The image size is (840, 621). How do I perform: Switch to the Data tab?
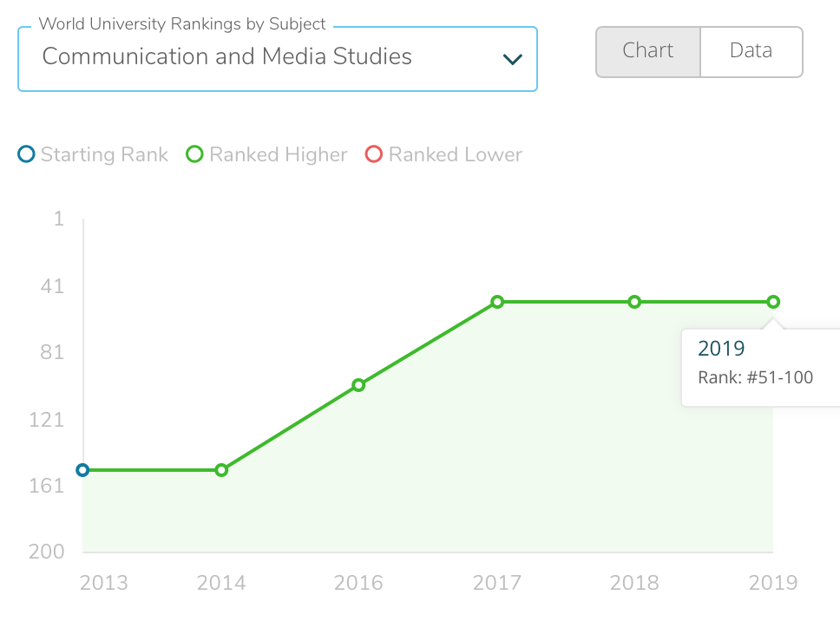[751, 51]
